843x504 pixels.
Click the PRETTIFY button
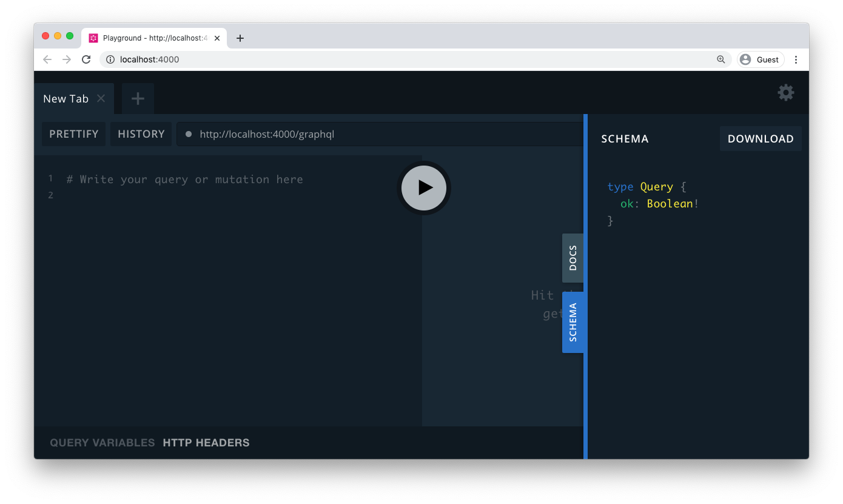pyautogui.click(x=74, y=134)
